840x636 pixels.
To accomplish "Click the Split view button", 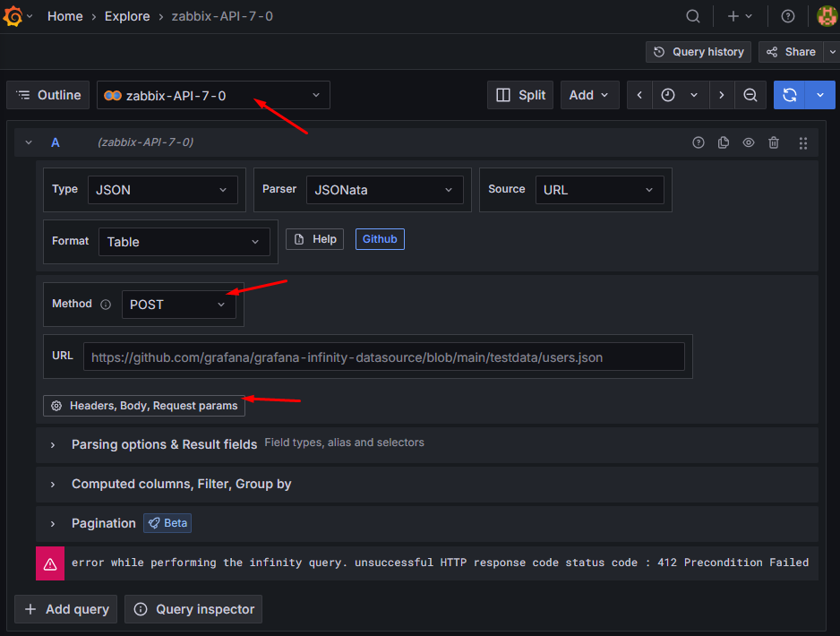I will pos(521,95).
